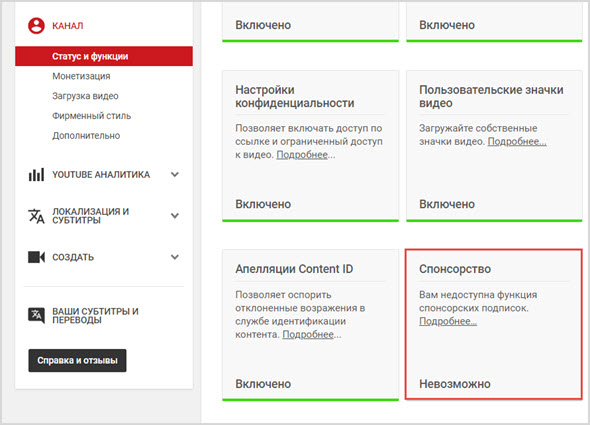Click the Справка и отзывы button
The image size is (590, 425).
[x=77, y=360]
